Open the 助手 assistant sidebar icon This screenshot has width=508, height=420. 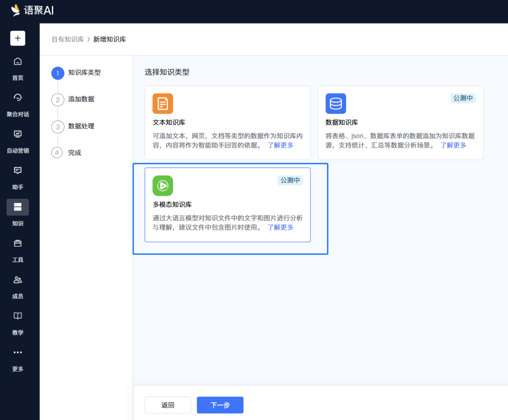(x=18, y=170)
